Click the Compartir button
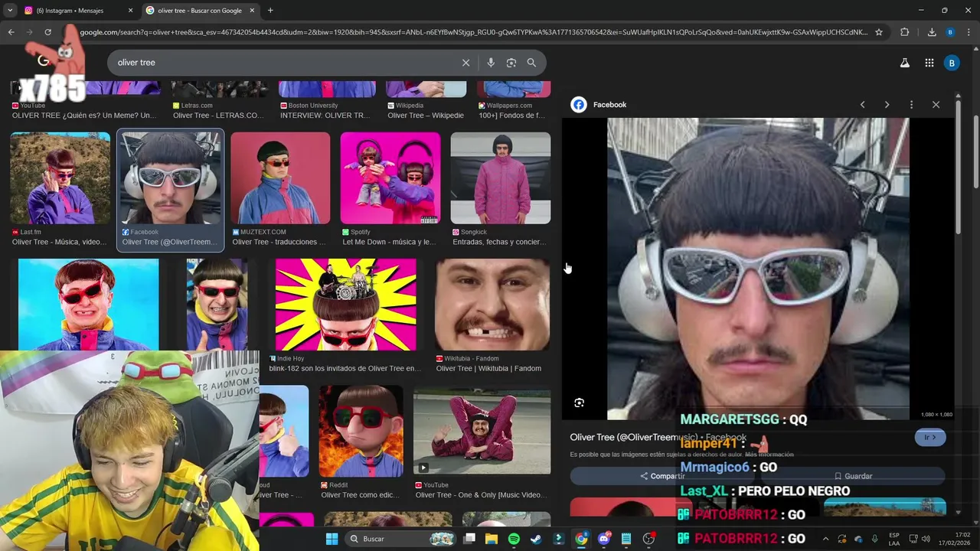 pyautogui.click(x=663, y=476)
